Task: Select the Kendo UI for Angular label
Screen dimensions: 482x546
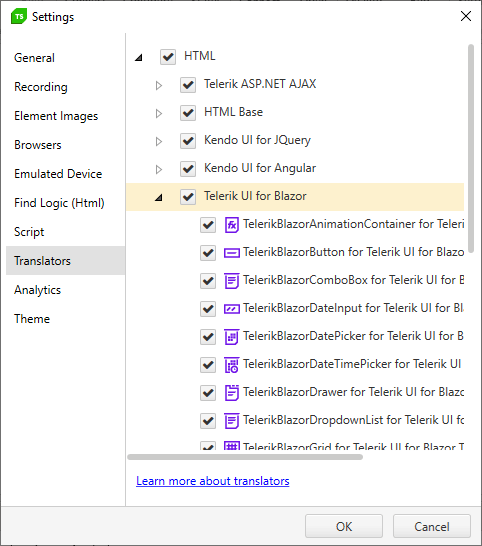Action: tap(260, 168)
